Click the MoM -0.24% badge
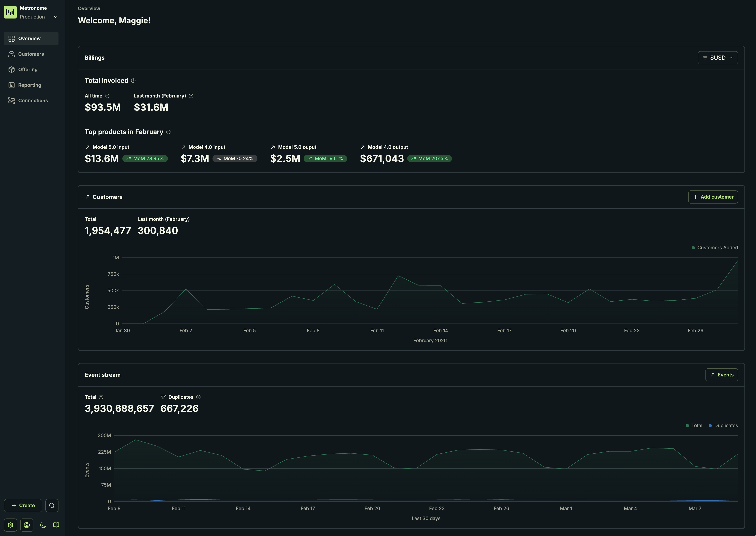 pyautogui.click(x=235, y=159)
